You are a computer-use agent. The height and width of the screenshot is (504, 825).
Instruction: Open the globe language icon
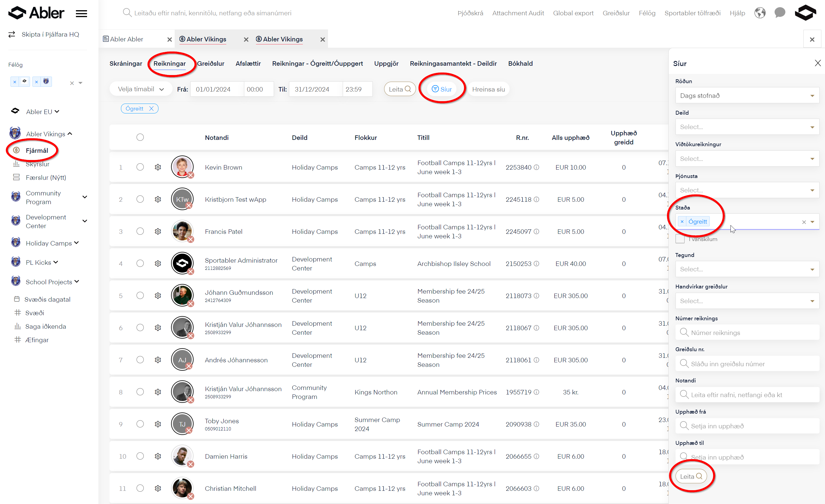(760, 13)
